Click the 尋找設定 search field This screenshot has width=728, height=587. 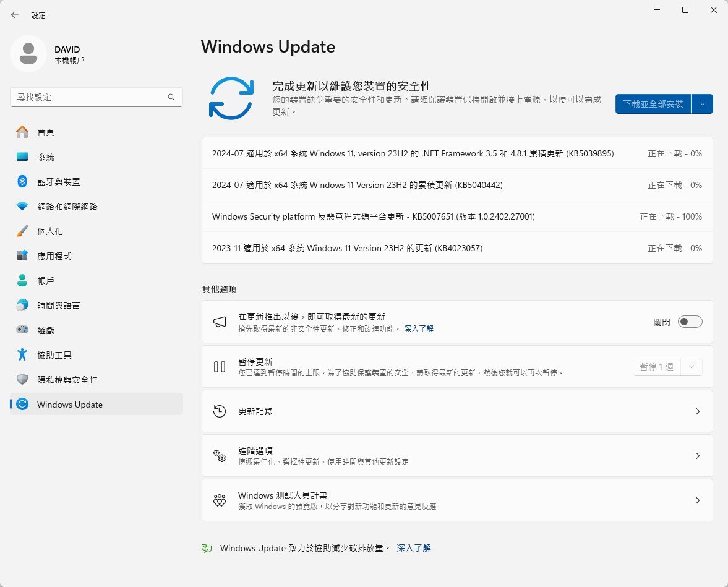(x=96, y=97)
